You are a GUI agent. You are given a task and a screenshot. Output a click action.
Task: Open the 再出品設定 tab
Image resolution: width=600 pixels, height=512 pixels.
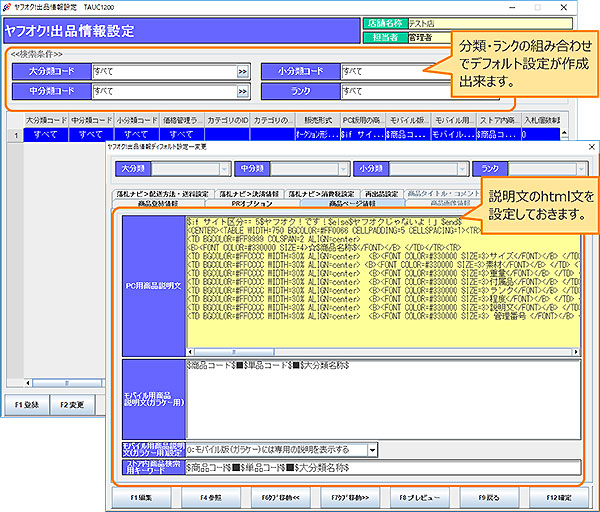point(380,193)
